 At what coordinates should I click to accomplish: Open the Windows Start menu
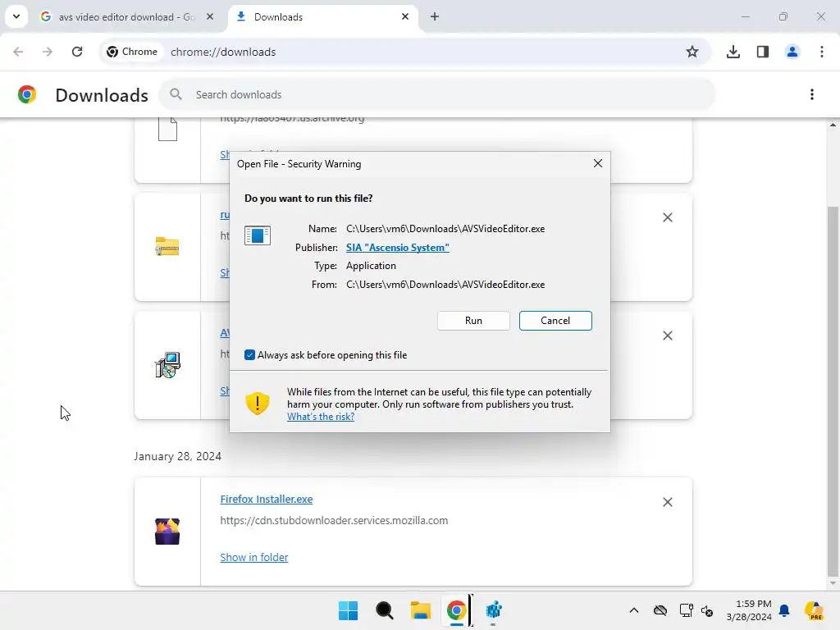(x=348, y=610)
